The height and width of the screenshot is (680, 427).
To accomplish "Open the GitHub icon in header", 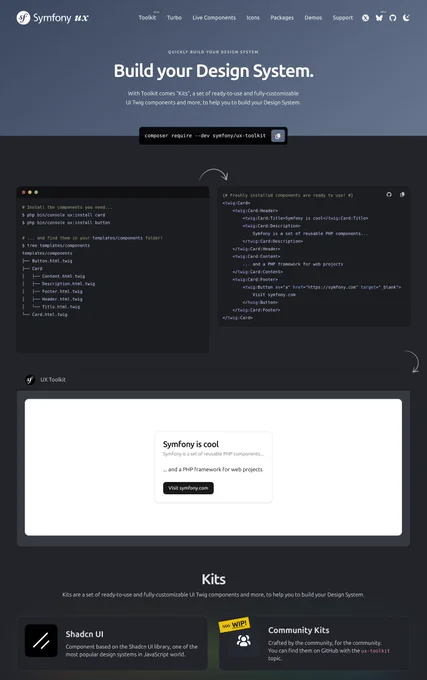I will click(393, 18).
